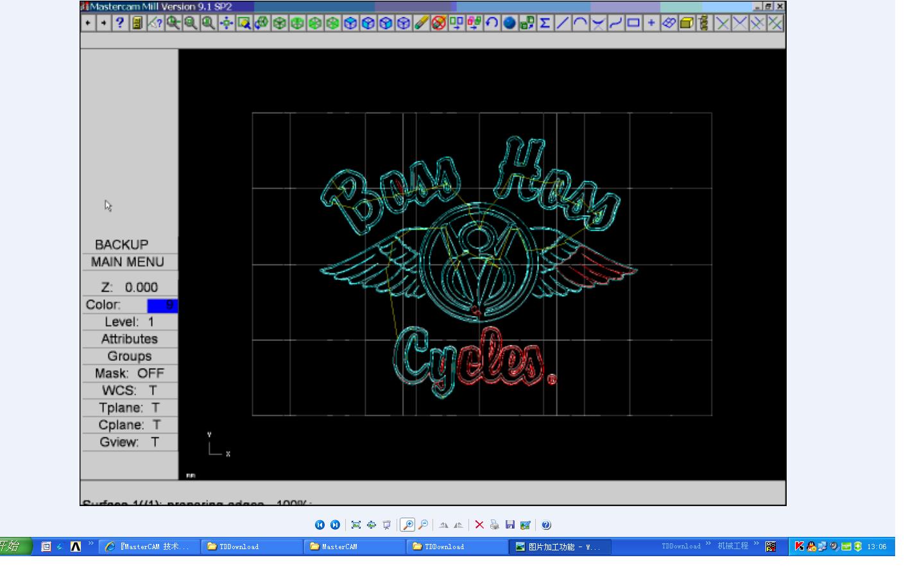Image resolution: width=924 pixels, height=578 pixels.
Task: Expand chevron beside 机械工程 taskbar toolbar
Action: (x=757, y=544)
